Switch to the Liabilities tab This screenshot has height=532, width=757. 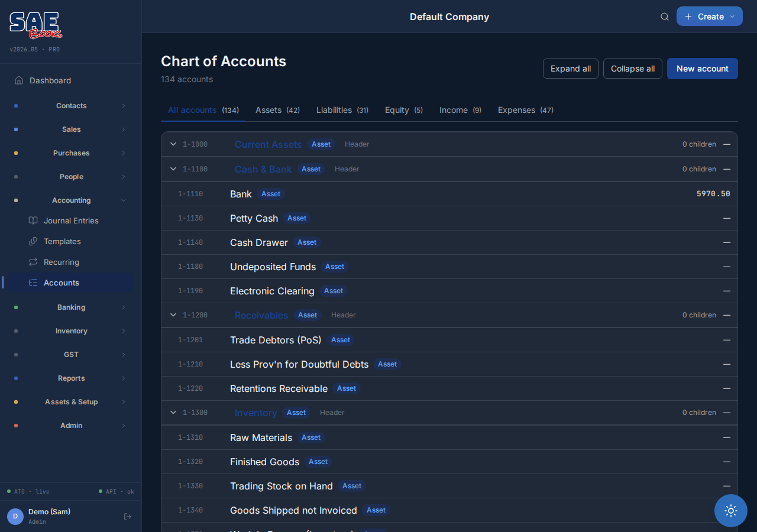tap(342, 110)
